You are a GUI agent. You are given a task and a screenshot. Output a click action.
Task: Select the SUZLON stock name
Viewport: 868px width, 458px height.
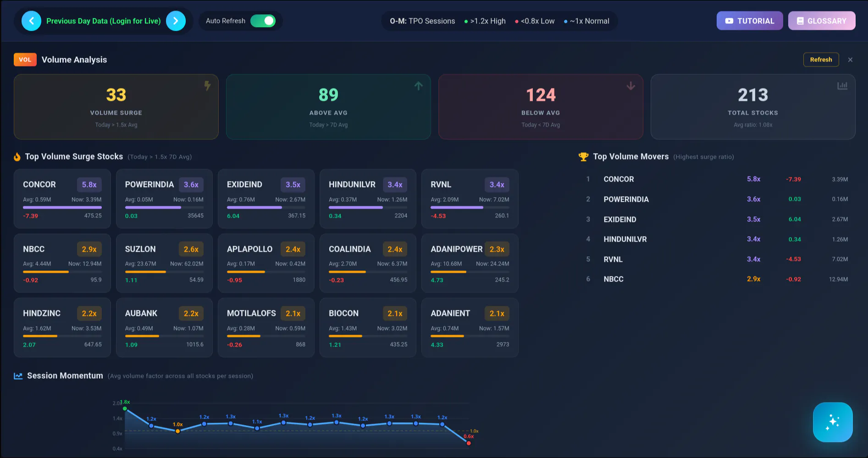coord(140,249)
